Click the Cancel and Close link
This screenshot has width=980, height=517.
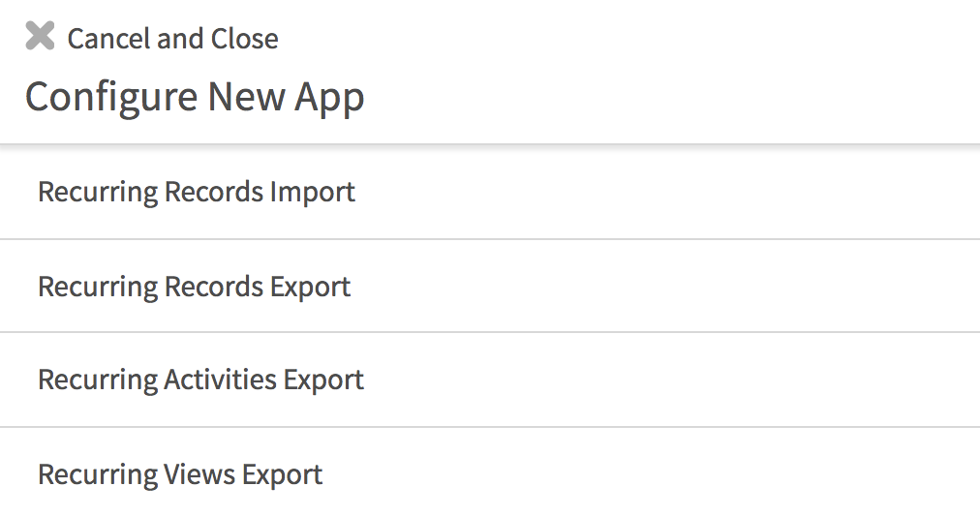coord(172,40)
